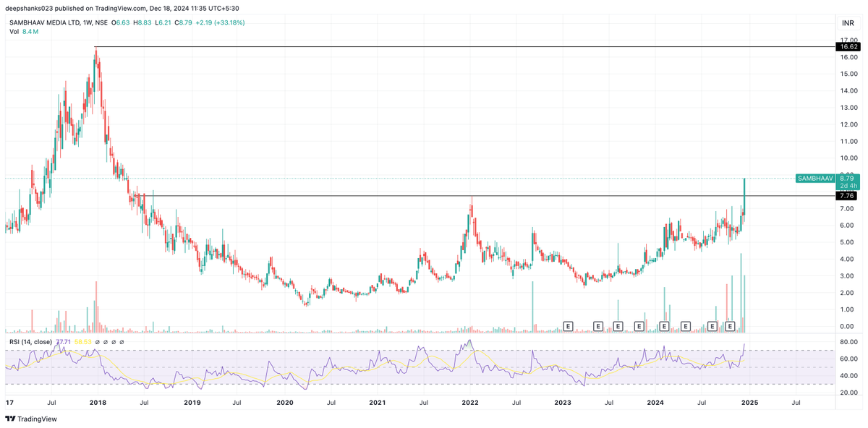Click the 14.00 price axis label
Image resolution: width=868 pixels, height=428 pixels.
click(x=848, y=91)
